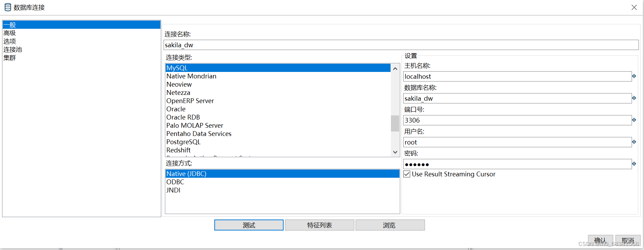This screenshot has height=250, width=644.
Task: Click variable icon beside port number field
Action: tap(634, 120)
